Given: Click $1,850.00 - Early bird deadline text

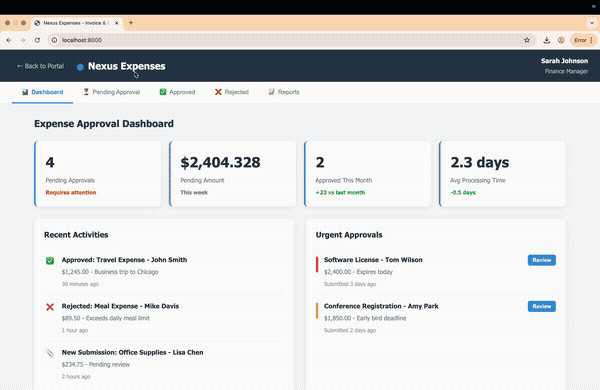Looking at the screenshot, I should click(365, 318).
